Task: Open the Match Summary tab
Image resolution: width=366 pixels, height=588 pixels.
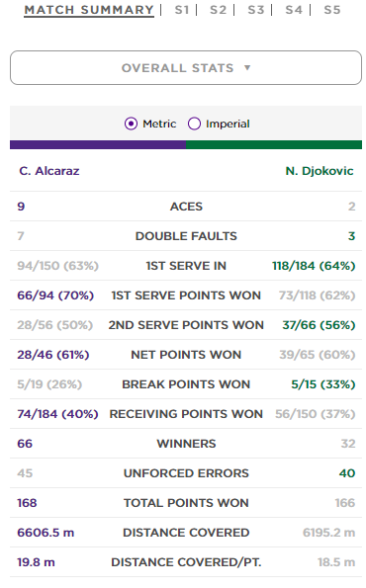Action: pyautogui.click(x=89, y=10)
